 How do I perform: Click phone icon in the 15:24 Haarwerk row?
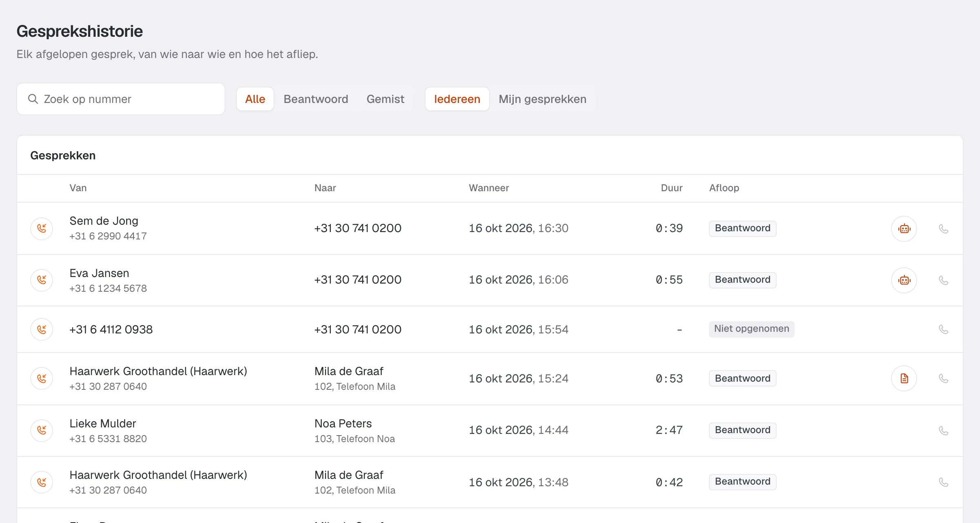[943, 378]
